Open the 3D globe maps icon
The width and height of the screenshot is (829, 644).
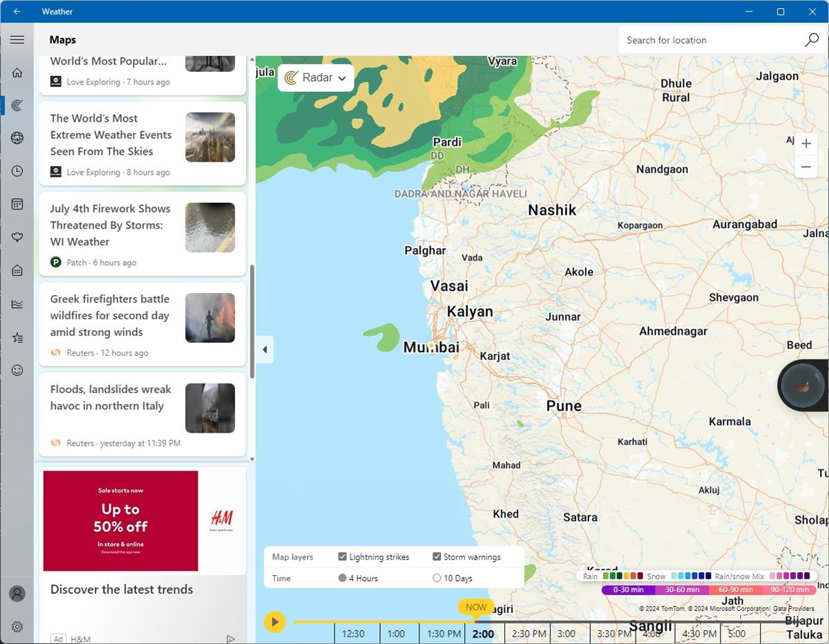(17, 138)
